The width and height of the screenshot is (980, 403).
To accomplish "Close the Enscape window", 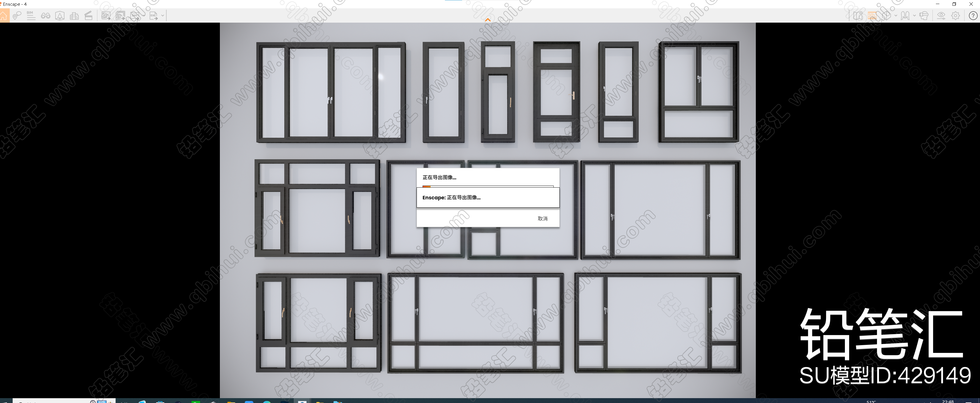I will [x=971, y=4].
